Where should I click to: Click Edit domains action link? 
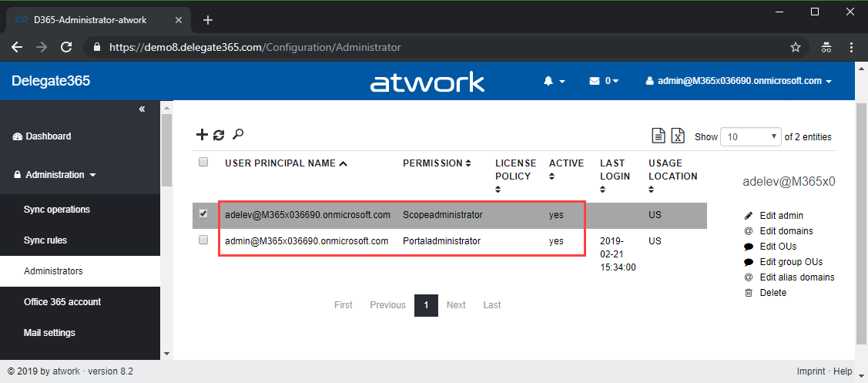786,231
